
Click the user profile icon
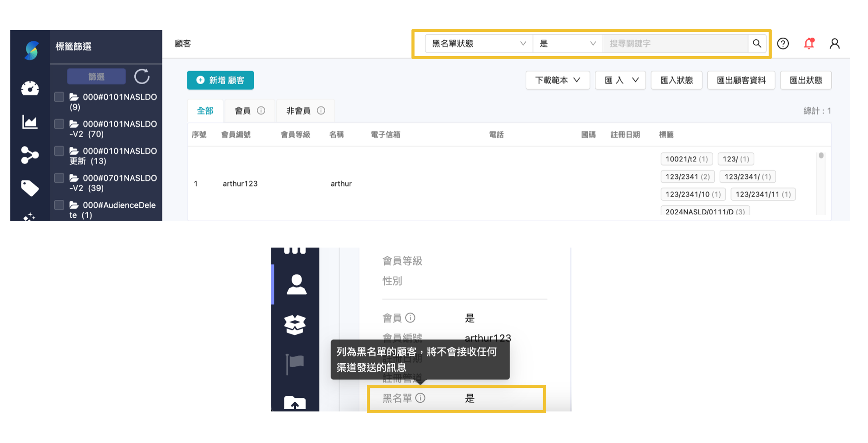834,43
